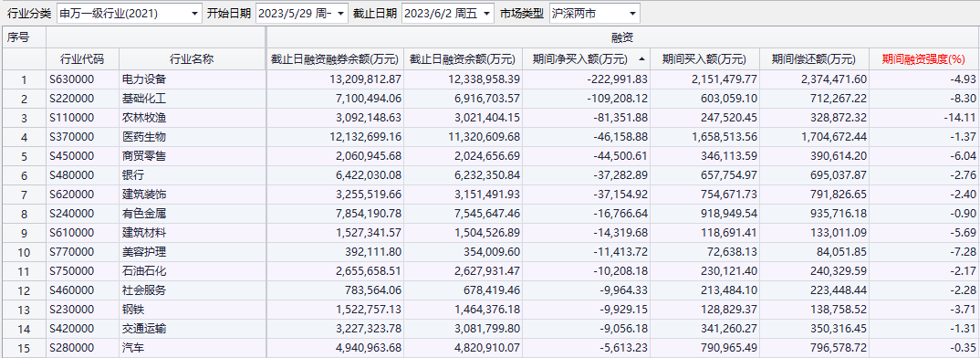Click the 截止日融资融券余额 column header
This screenshot has width=980, height=358.
coord(335,59)
